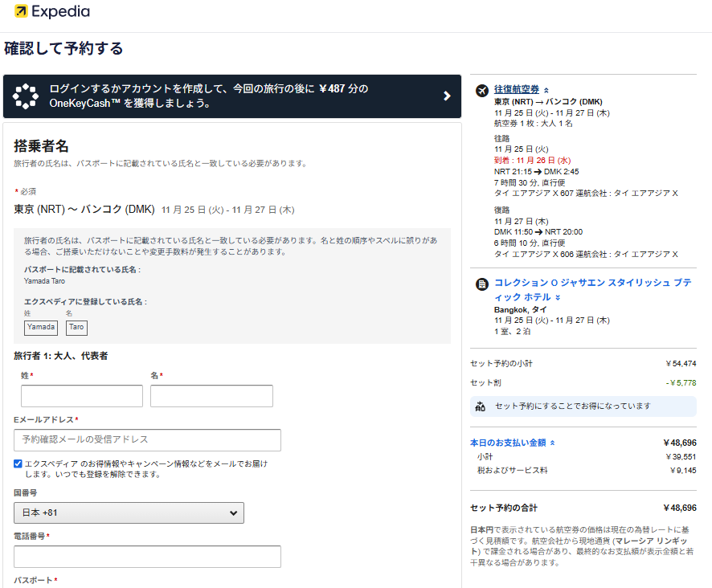Collapse the 往復航空券 flight details section

click(517, 89)
